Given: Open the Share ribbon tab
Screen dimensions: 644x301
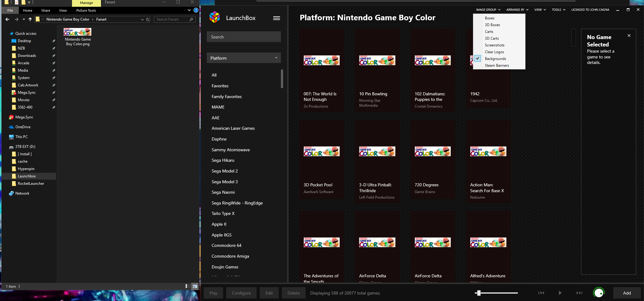Looking at the screenshot, I should (x=46, y=10).
